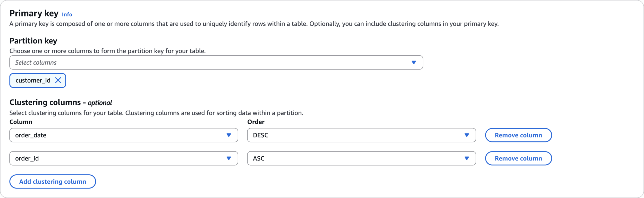
Task: Click the arrow icon beside ASC
Action: click(467, 158)
